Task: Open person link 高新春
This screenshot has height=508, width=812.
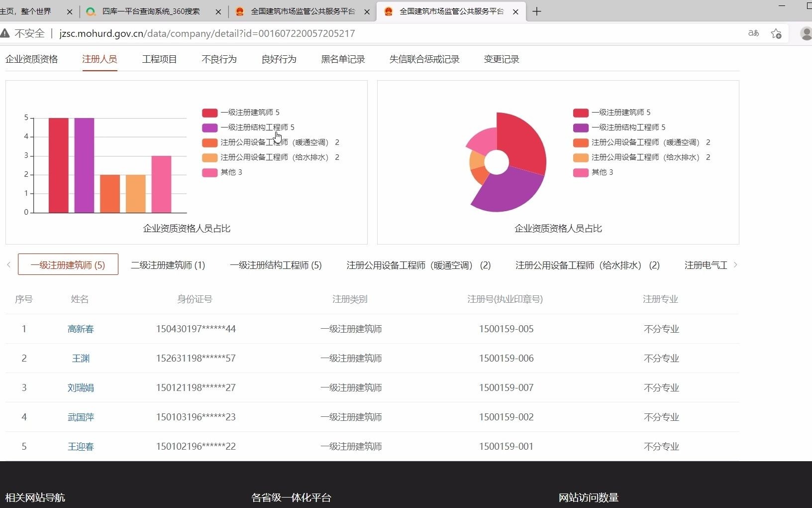Action: [x=81, y=329]
